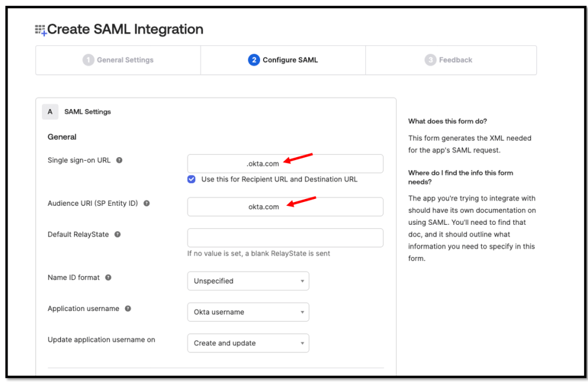The image size is (588, 382).
Task: Expand the Application username dropdown
Action: tap(248, 312)
